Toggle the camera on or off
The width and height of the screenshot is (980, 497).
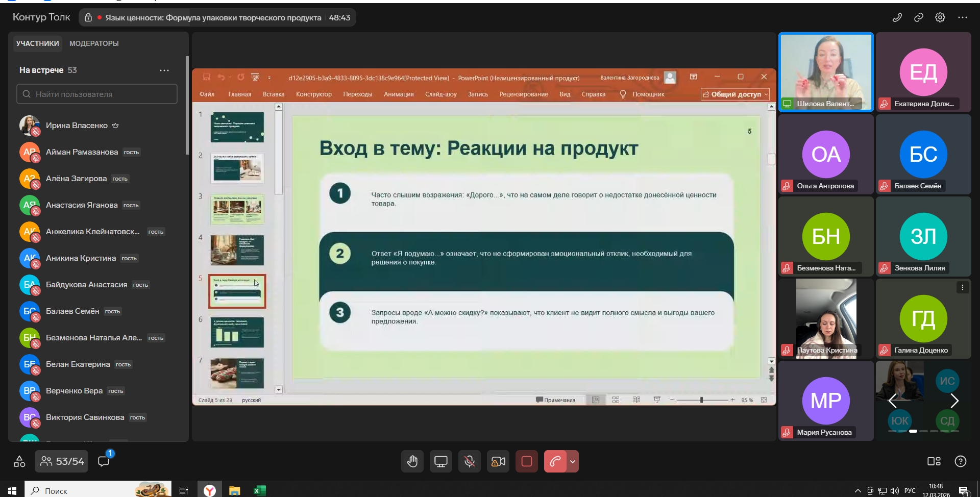coord(498,462)
